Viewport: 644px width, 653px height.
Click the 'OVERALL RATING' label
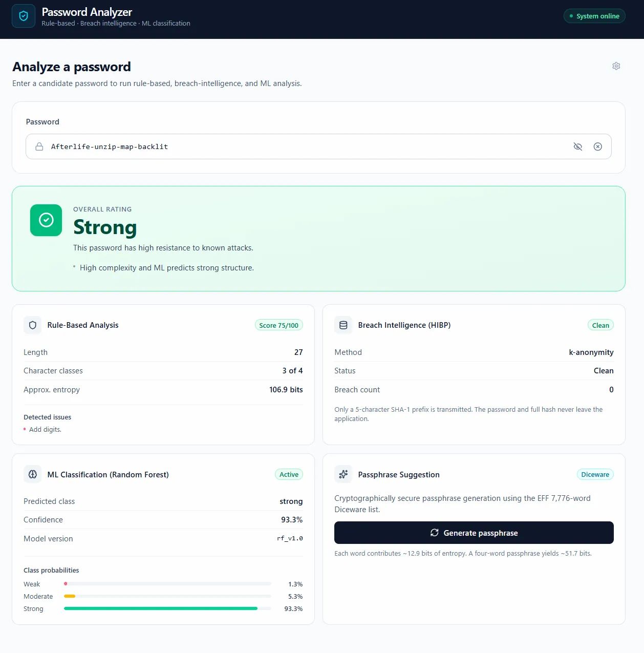(x=102, y=209)
